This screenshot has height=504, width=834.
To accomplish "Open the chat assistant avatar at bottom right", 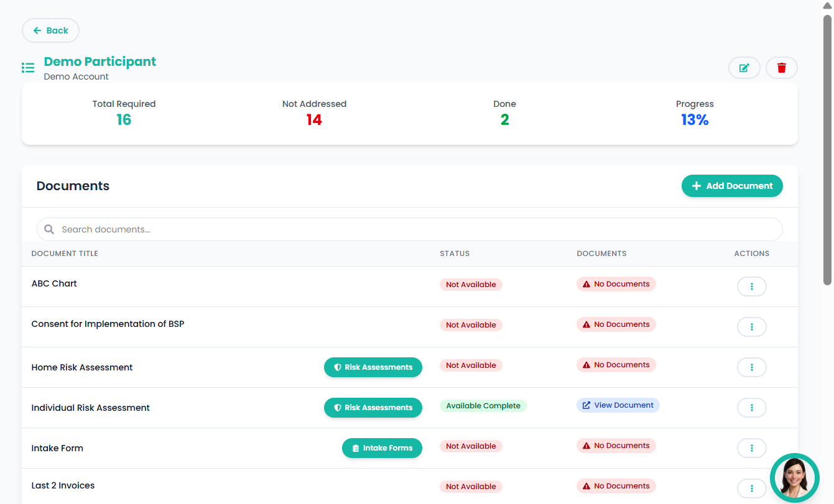I will click(795, 477).
